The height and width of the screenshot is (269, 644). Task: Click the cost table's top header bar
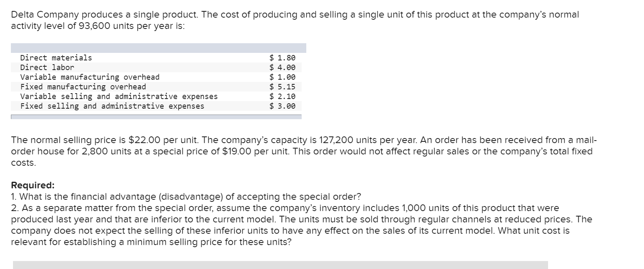[158, 48]
